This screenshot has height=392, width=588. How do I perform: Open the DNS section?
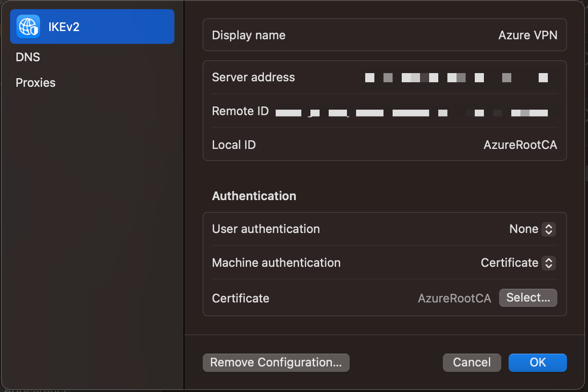click(x=28, y=57)
